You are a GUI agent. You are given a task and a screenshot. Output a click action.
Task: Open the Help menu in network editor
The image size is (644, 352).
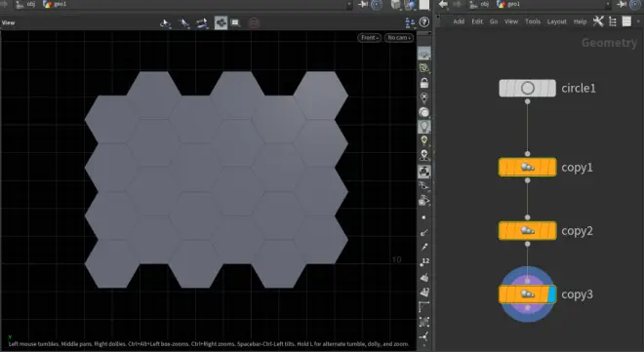point(580,21)
